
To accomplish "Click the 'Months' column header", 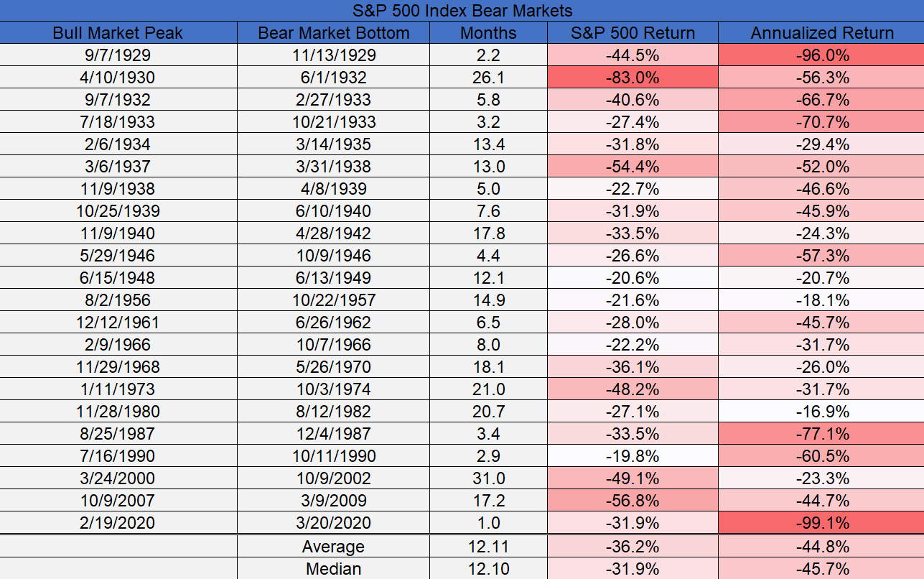I will pos(488,33).
